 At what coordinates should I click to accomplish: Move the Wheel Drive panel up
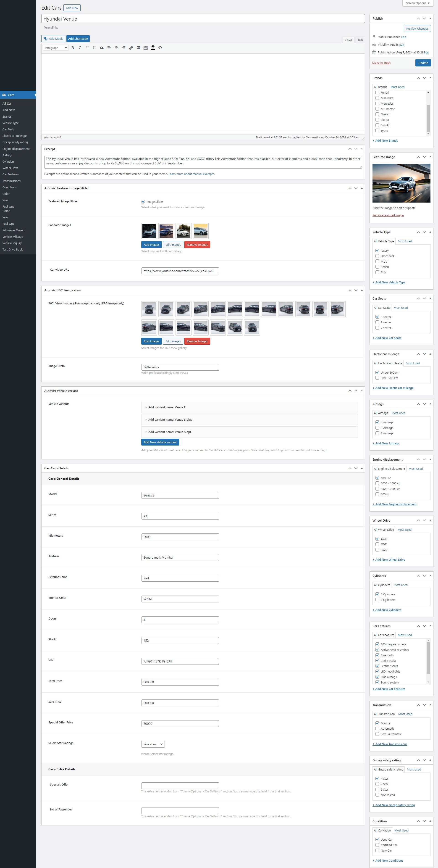click(x=418, y=521)
